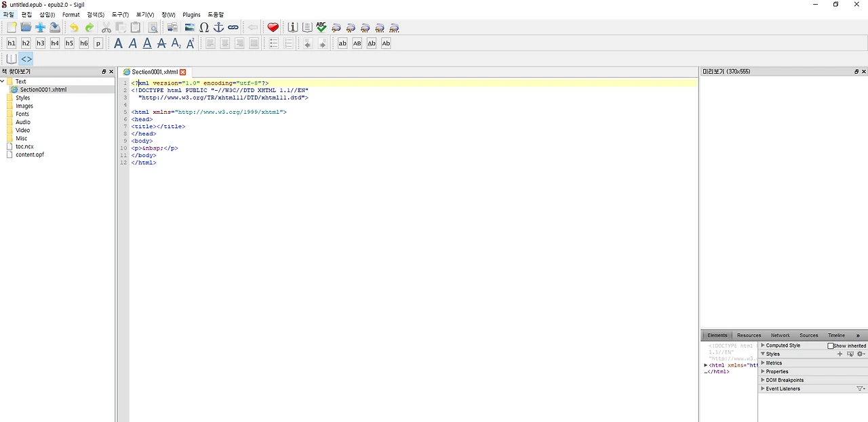Click the red heart Donate icon

(273, 27)
